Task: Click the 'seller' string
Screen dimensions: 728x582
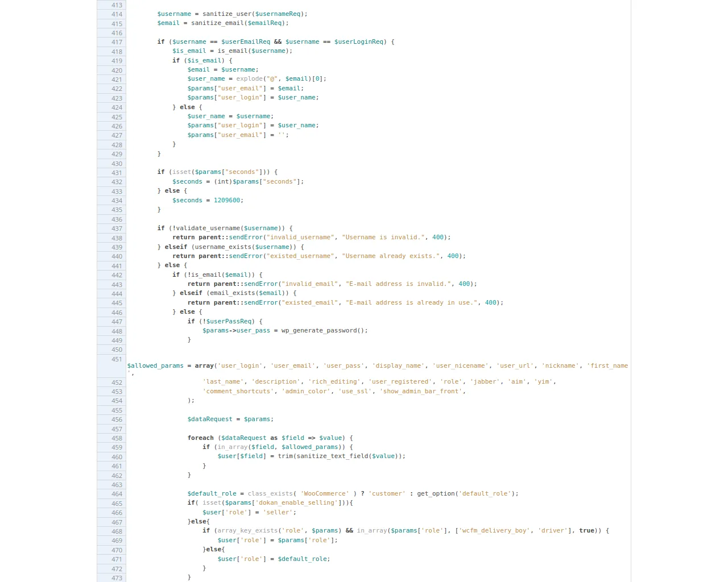Action: click(x=278, y=512)
